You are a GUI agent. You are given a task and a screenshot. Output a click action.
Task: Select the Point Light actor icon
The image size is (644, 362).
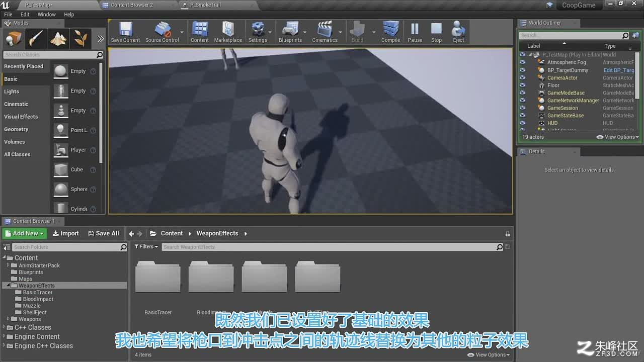[x=61, y=130]
